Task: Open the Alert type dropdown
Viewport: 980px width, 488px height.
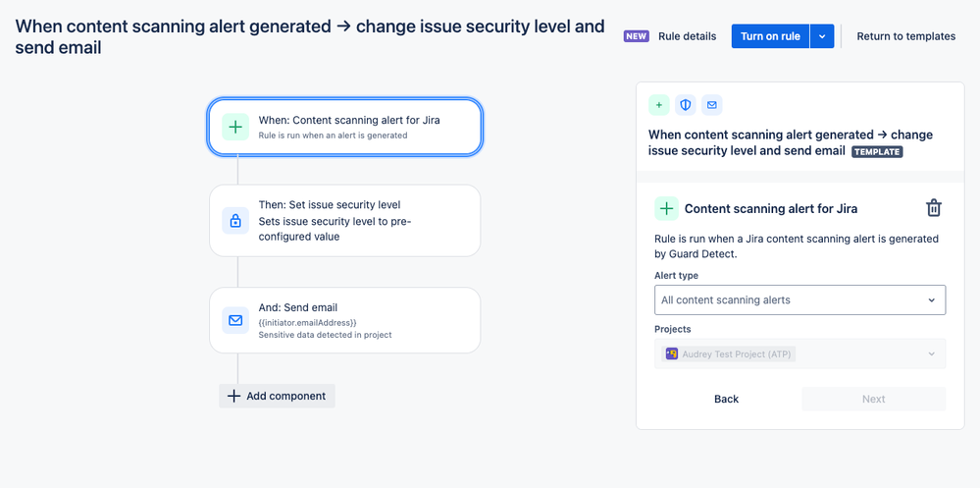Action: [799, 299]
